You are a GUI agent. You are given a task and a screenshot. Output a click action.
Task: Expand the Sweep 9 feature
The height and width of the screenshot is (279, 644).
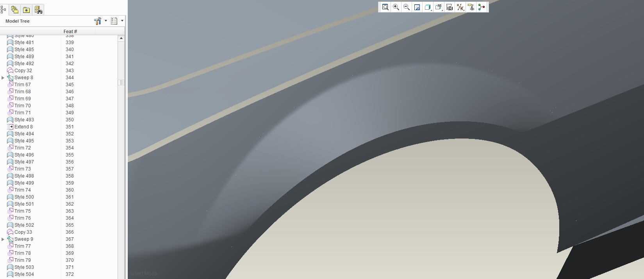(3, 239)
